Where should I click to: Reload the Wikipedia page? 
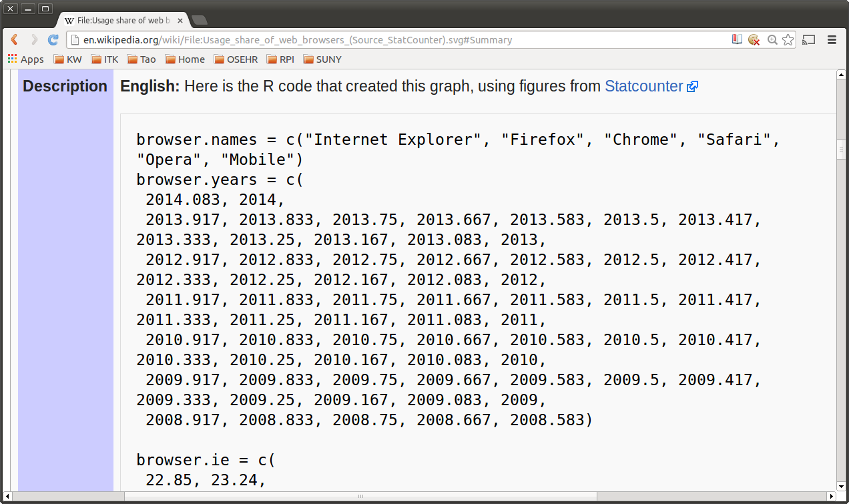[x=53, y=40]
